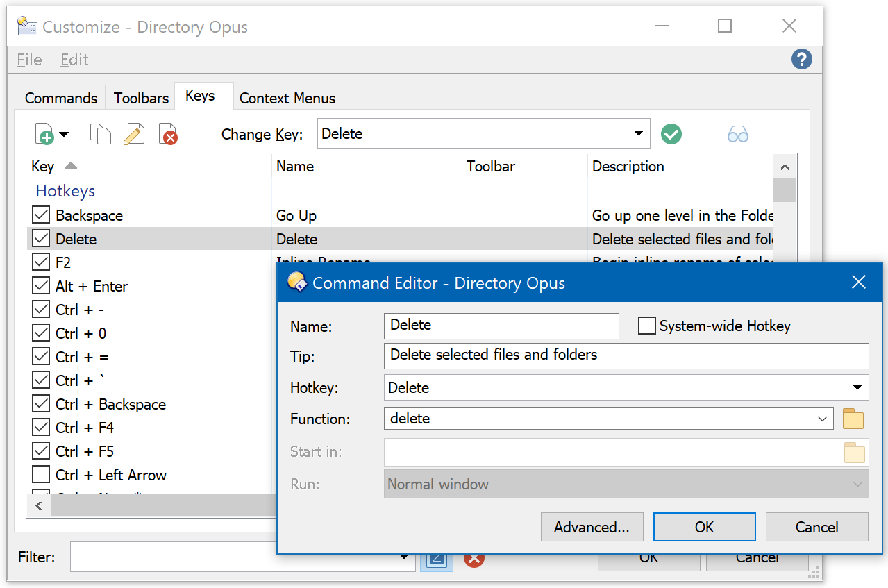This screenshot has height=588, width=888.
Task: Switch to the Commands tab
Action: point(61,98)
